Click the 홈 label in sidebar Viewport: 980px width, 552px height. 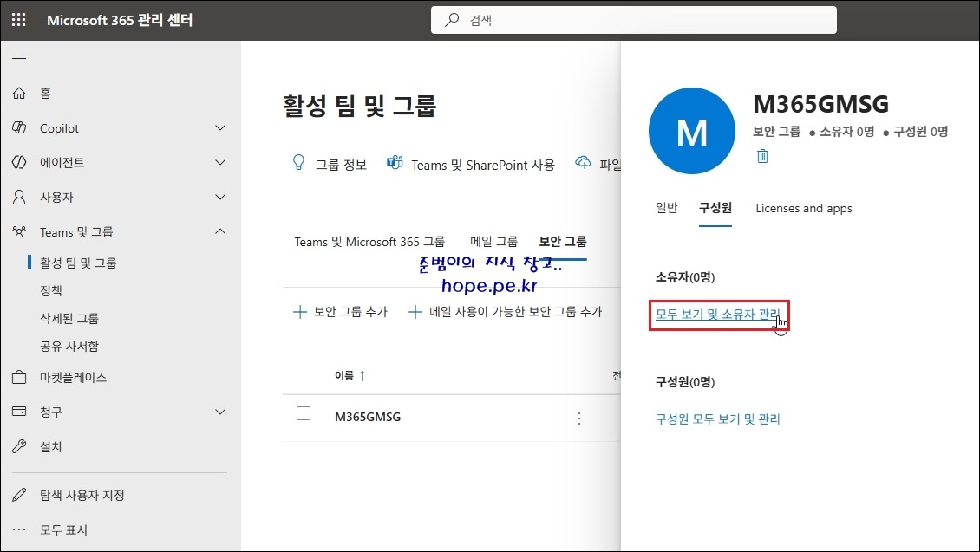(x=45, y=93)
